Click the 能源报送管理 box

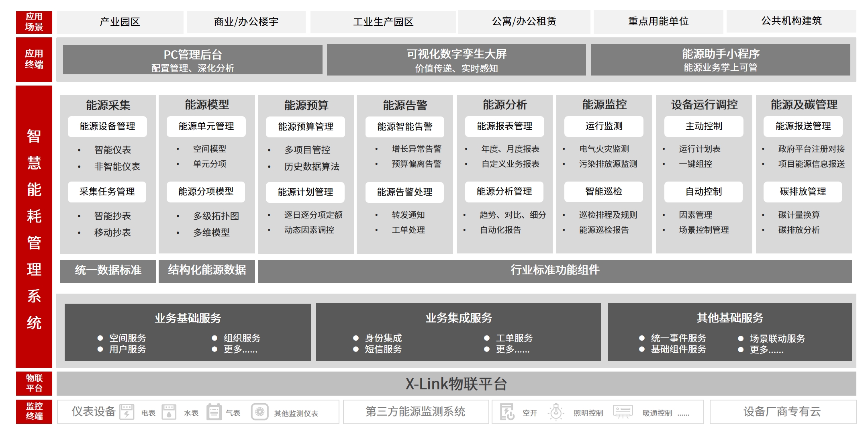803,127
